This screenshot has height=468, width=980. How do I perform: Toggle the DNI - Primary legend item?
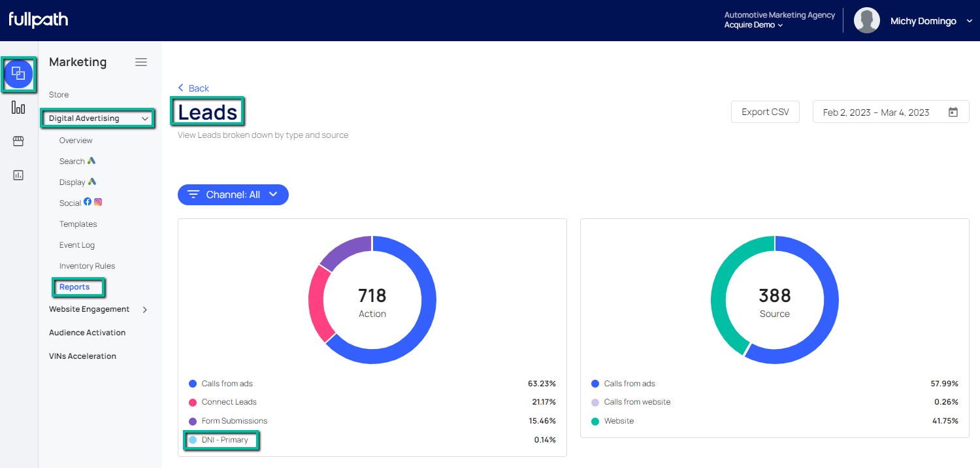(225, 440)
